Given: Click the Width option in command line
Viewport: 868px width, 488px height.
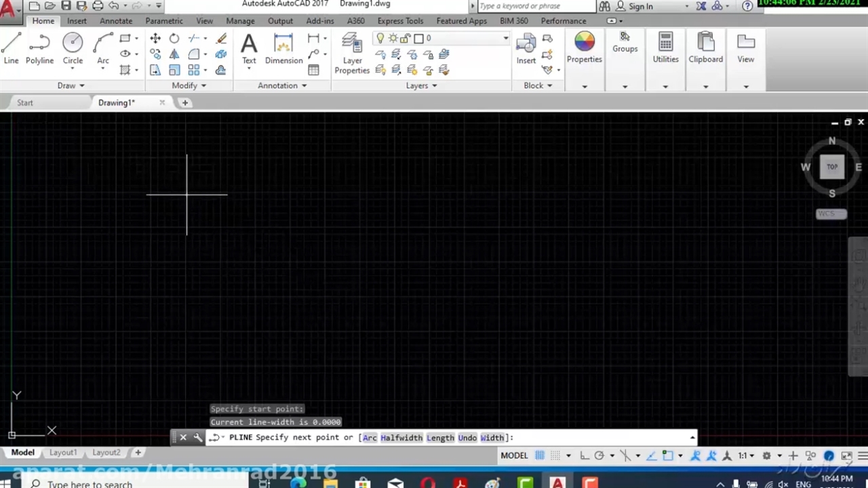Looking at the screenshot, I should 492,438.
